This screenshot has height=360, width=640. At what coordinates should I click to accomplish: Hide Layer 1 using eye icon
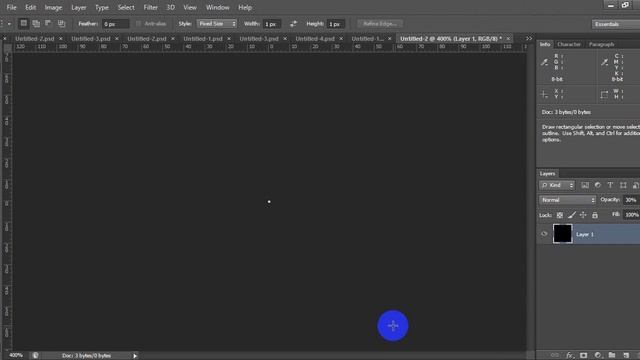tap(544, 234)
